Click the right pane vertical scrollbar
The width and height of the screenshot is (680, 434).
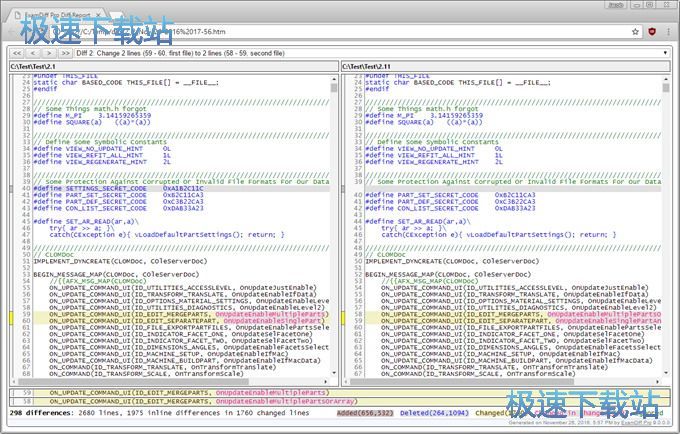tap(664, 220)
